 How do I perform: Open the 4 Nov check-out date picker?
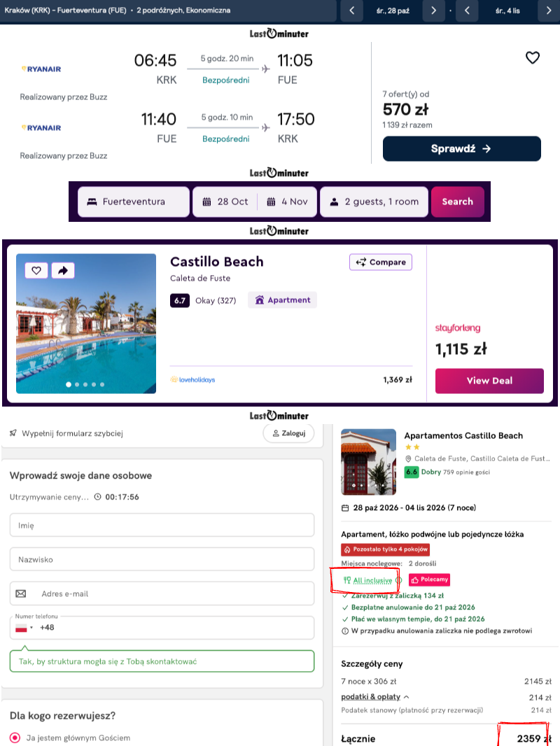pos(288,202)
